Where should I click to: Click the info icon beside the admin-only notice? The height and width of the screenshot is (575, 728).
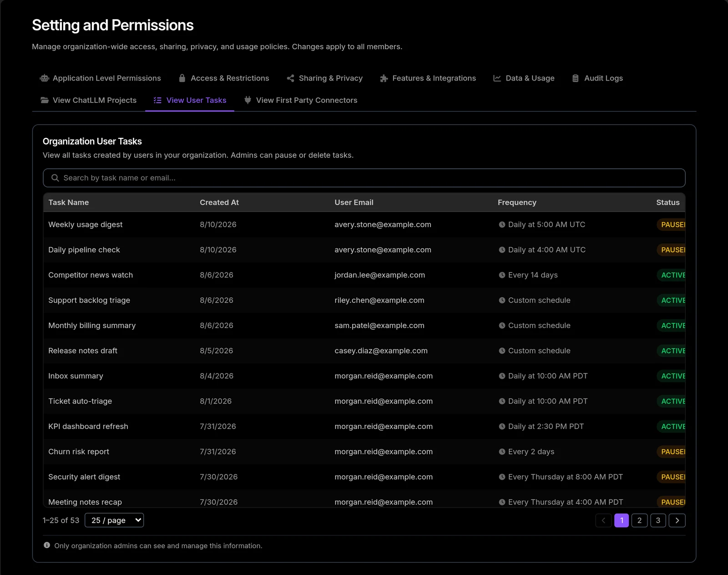point(47,545)
